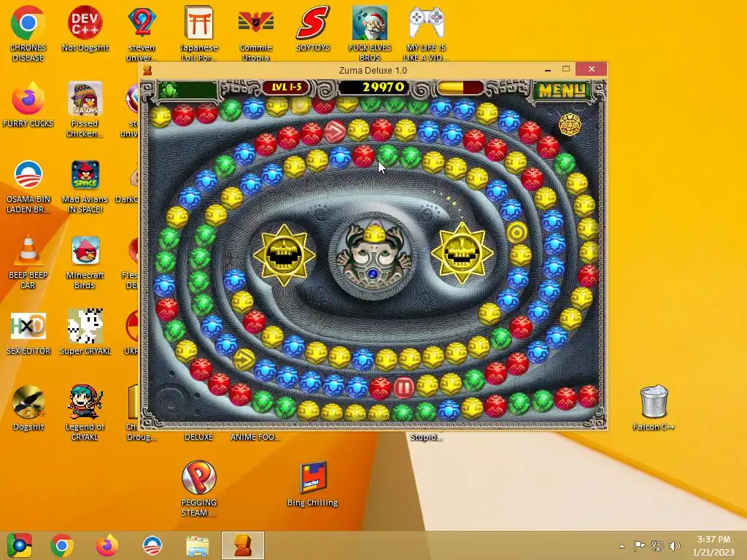
Task: Open the OSAMA BIN LADEN BR... icon
Action: point(28,185)
